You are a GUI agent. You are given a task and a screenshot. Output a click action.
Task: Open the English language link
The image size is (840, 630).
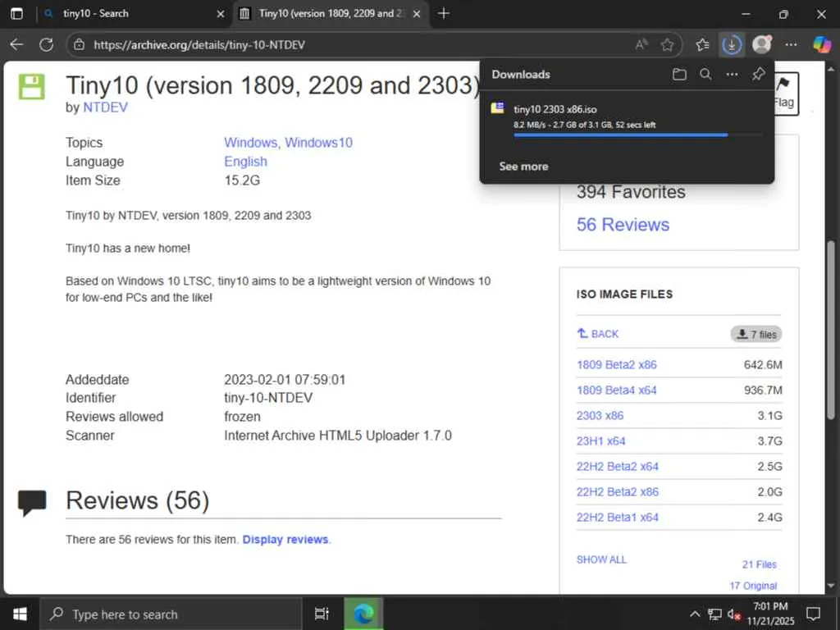[245, 162]
